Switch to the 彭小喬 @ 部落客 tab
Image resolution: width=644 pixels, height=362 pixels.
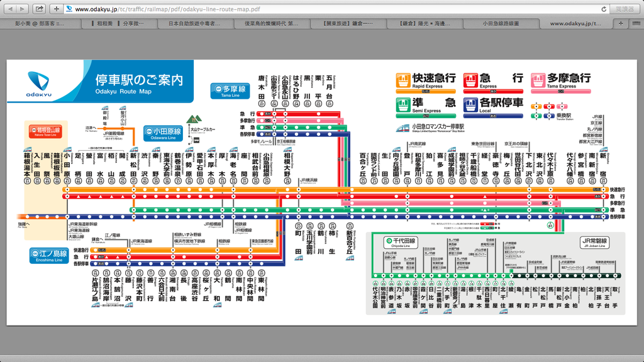click(x=40, y=24)
